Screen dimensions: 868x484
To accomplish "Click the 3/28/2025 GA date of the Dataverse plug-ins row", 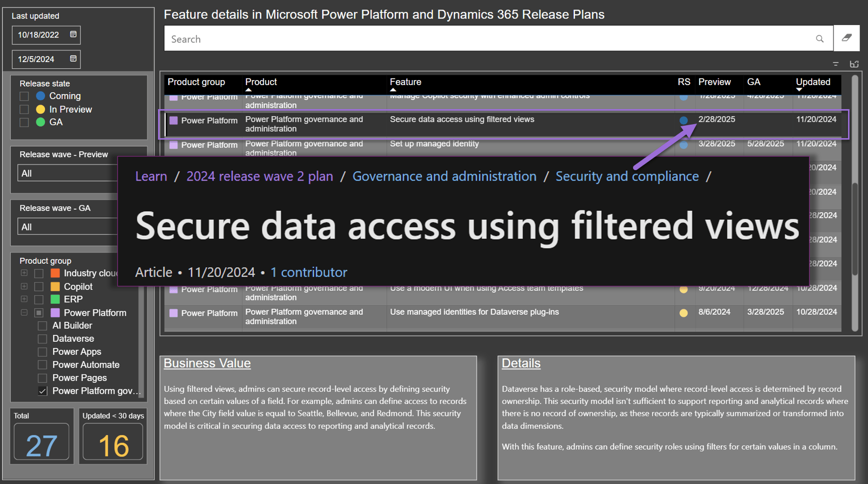I will pos(765,312).
